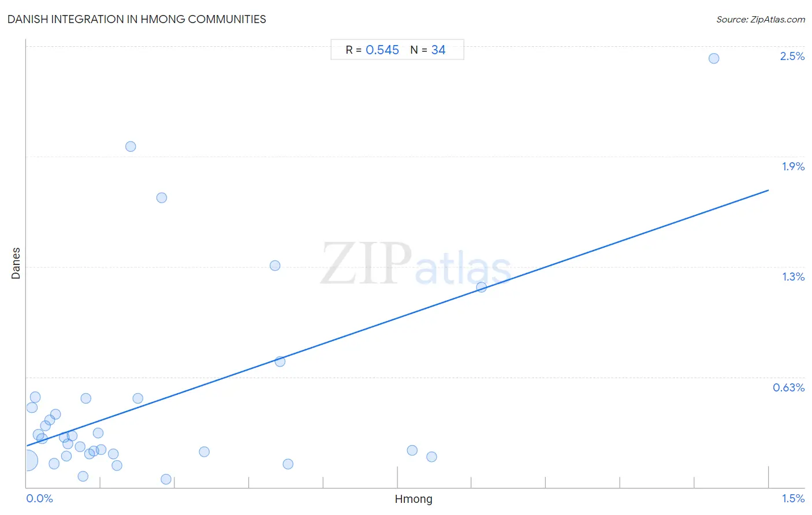Viewport: 812px width, 515px height.
Task: Select the data point on the line near 1.3%
Action: point(482,287)
